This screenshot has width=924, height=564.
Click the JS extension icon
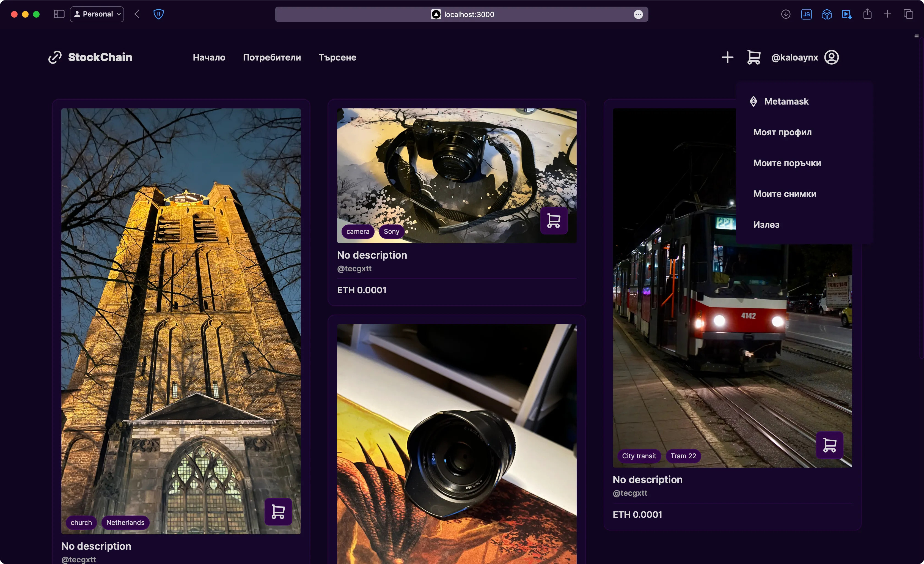click(x=807, y=14)
